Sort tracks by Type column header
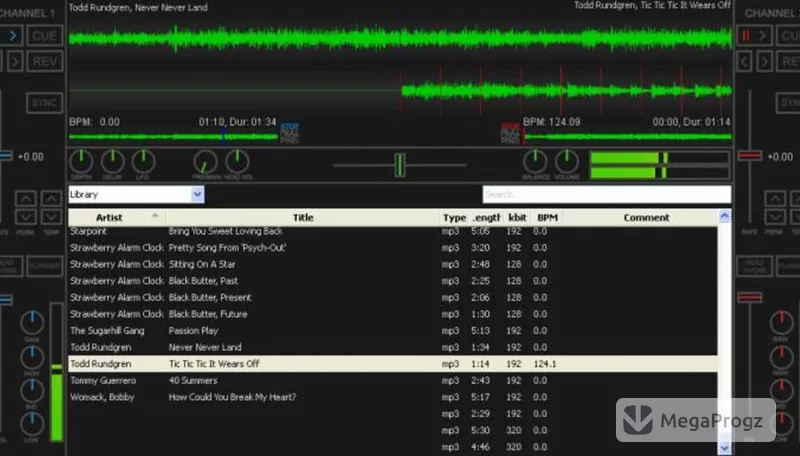 (454, 217)
